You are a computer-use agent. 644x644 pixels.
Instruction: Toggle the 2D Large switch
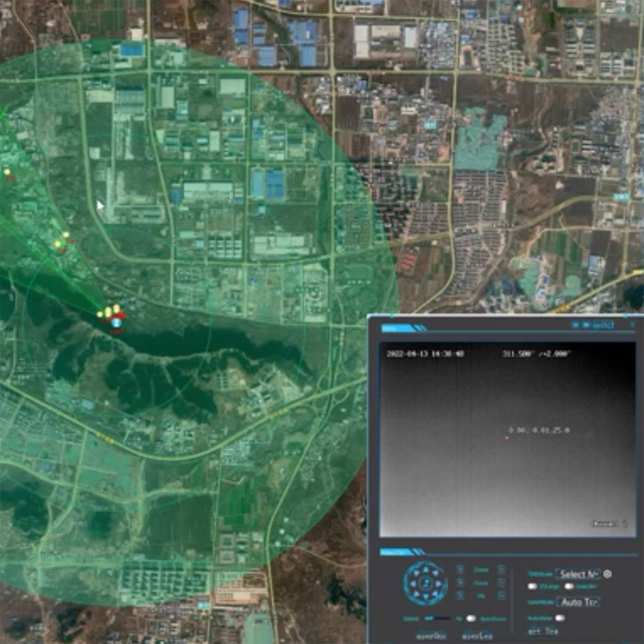point(531,586)
